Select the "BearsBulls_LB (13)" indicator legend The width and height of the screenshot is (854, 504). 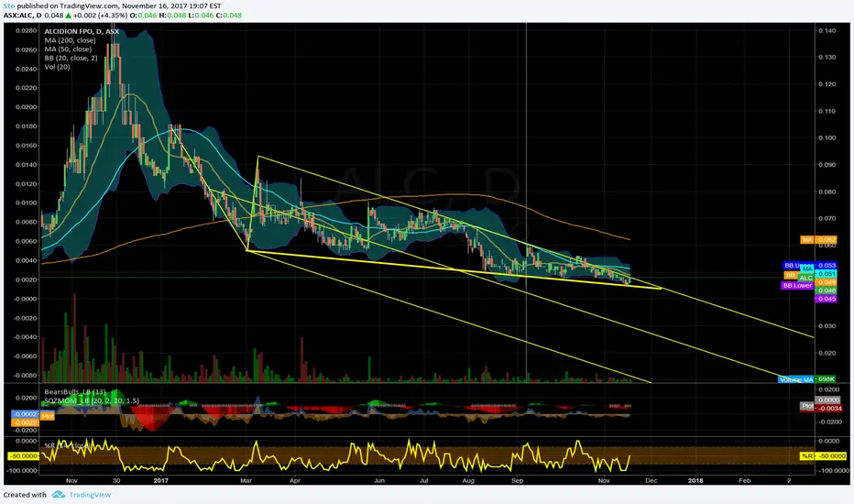tap(75, 392)
